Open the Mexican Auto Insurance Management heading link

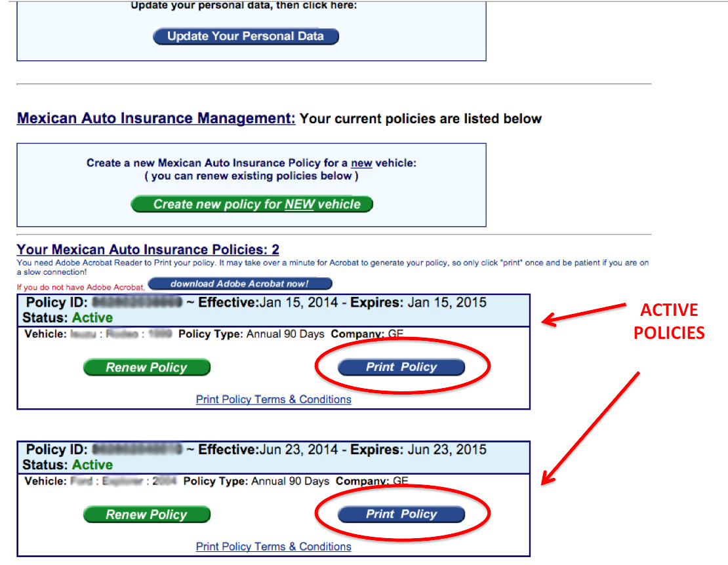[x=156, y=119]
